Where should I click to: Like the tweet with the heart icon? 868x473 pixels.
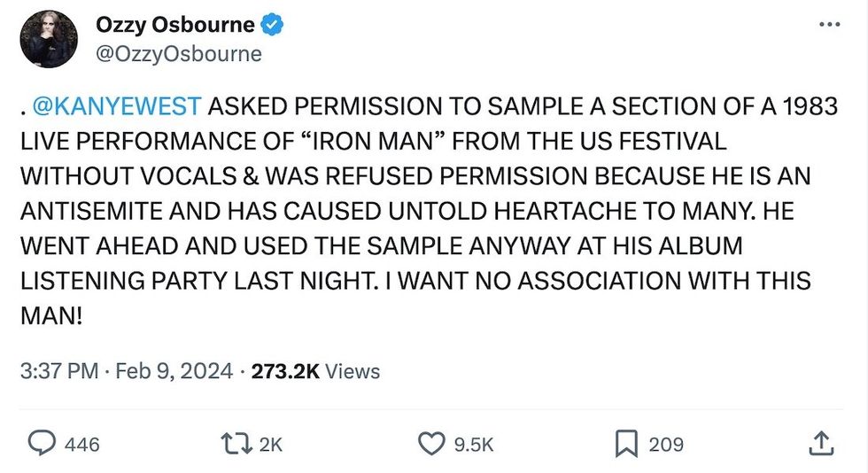pyautogui.click(x=431, y=442)
